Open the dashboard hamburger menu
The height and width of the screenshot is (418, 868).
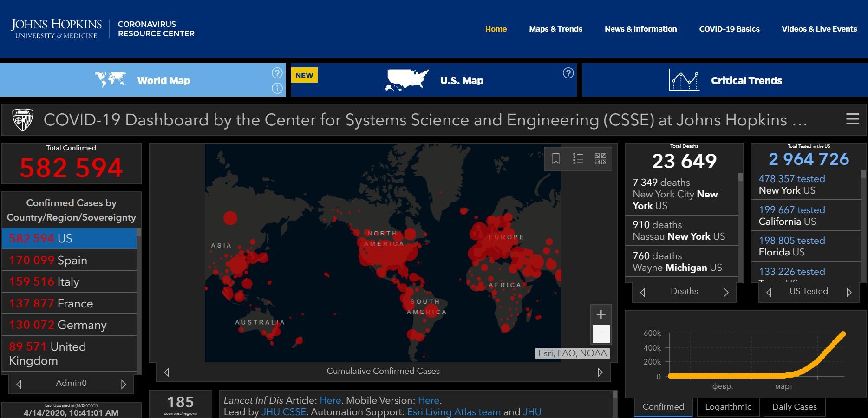pos(852,119)
